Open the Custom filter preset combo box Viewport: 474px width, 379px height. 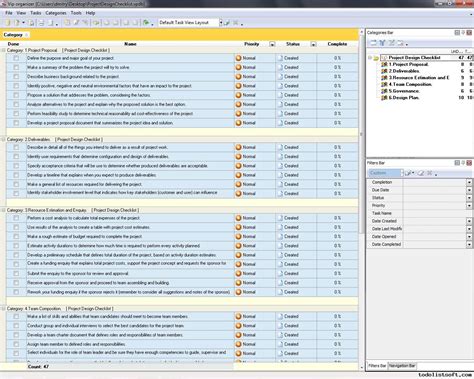[386, 173]
